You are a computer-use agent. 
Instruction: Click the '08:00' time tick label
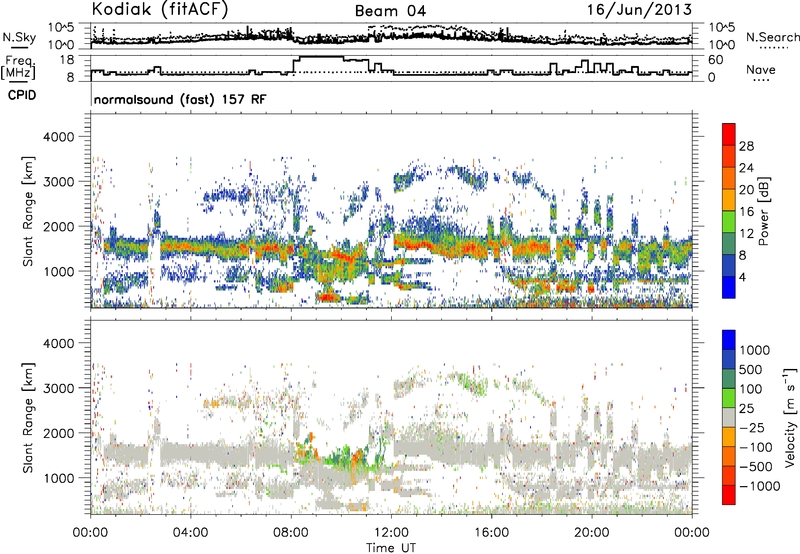coord(291,533)
